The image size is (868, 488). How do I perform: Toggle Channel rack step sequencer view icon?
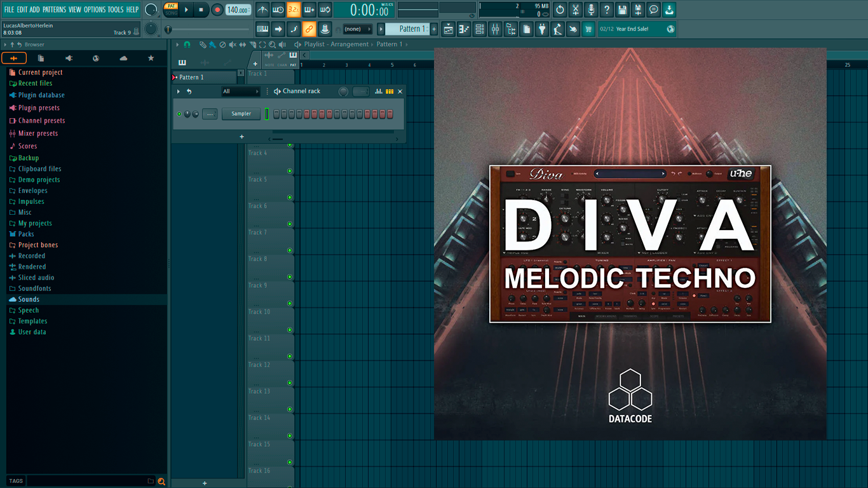coord(390,91)
